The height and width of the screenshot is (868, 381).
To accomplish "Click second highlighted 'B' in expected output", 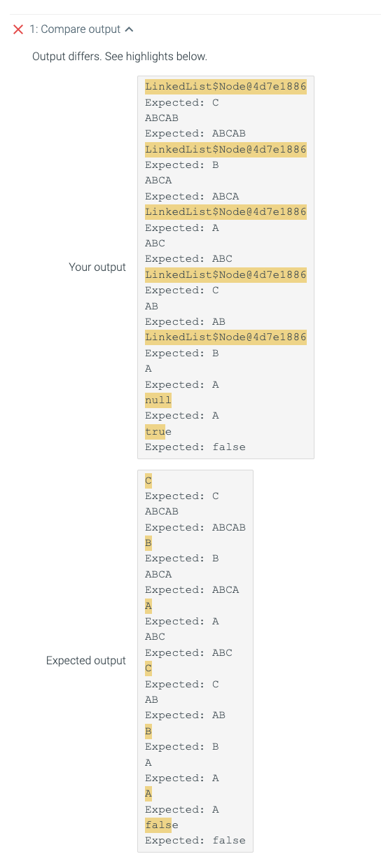I will 148,731.
